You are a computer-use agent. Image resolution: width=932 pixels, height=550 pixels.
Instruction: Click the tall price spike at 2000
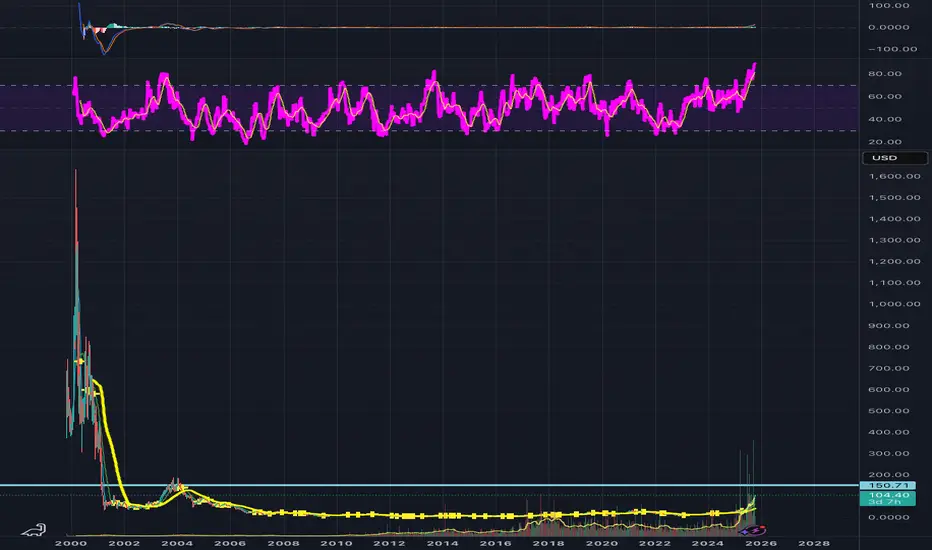pyautogui.click(x=76, y=200)
